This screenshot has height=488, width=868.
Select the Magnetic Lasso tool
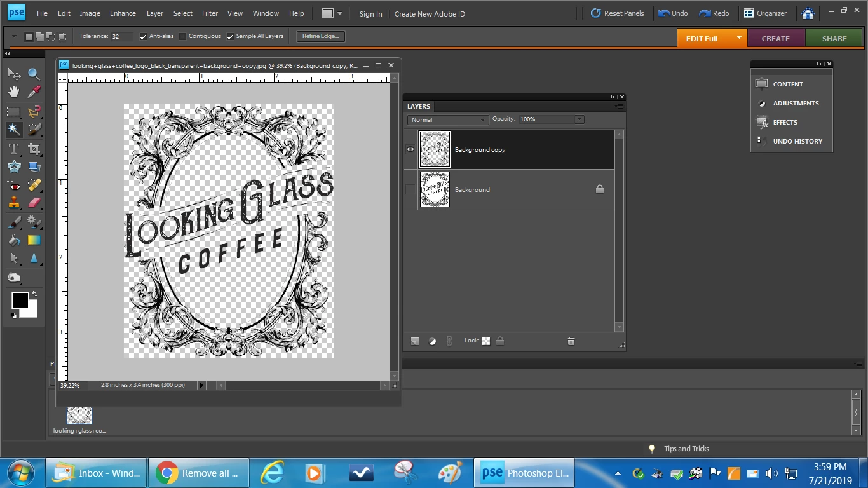tap(34, 112)
